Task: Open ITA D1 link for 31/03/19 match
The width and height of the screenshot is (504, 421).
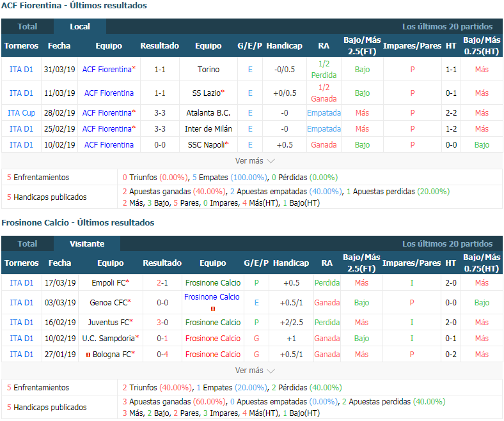Action: coord(21,70)
